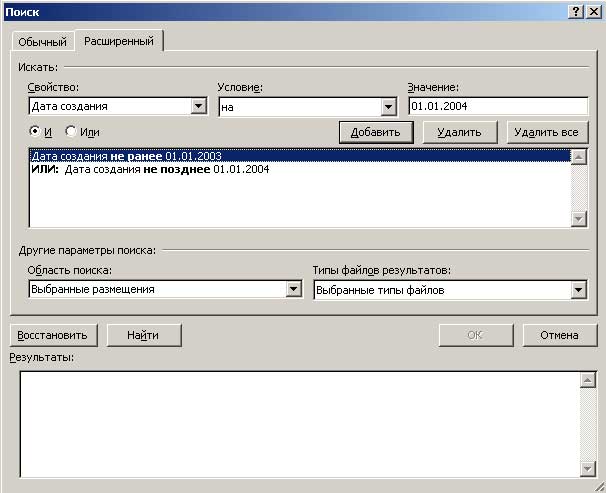This screenshot has height=493, width=606.
Task: Switch to the Обычный tab
Action: pyautogui.click(x=42, y=42)
